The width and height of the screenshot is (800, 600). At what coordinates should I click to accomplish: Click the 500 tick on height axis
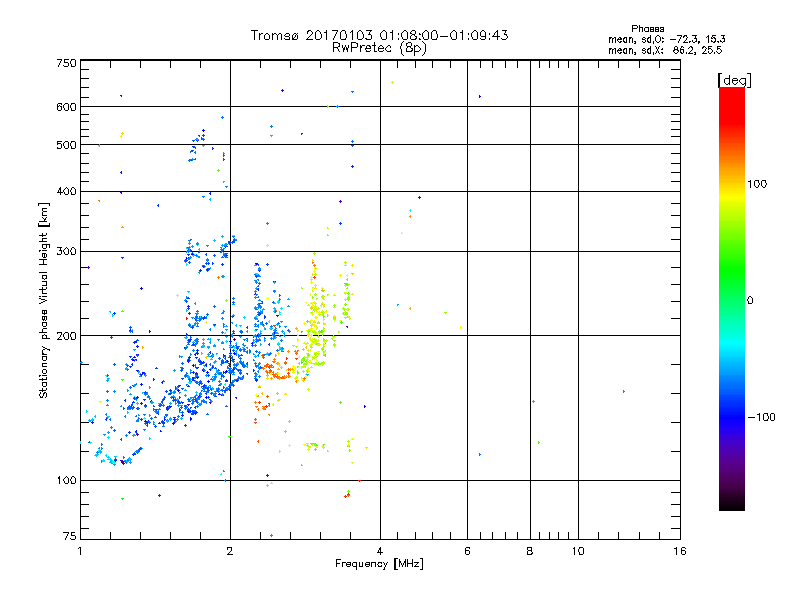tap(66, 145)
